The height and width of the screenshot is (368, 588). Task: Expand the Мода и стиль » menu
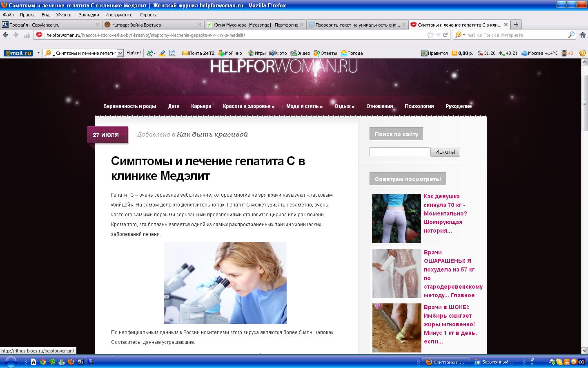304,106
